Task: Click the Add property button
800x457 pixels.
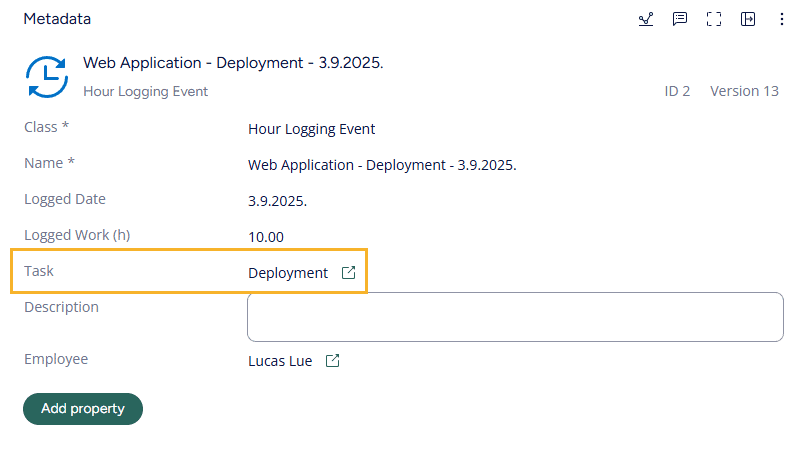Action: pyautogui.click(x=83, y=409)
